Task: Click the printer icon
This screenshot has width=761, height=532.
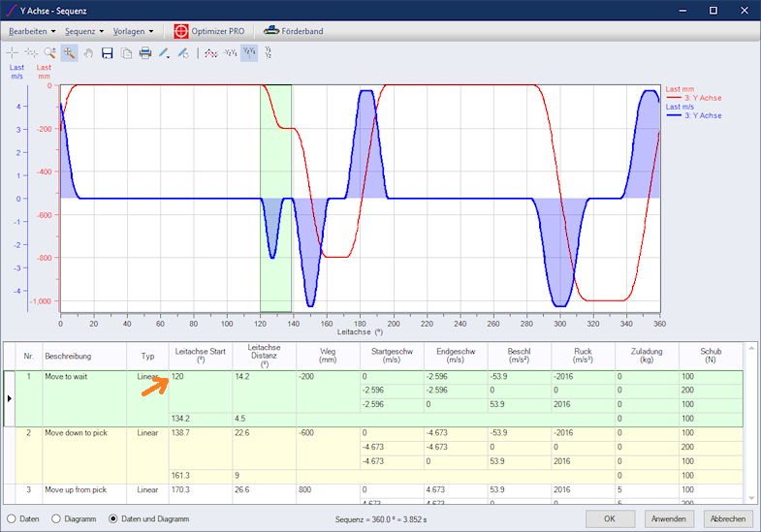Action: (x=145, y=52)
